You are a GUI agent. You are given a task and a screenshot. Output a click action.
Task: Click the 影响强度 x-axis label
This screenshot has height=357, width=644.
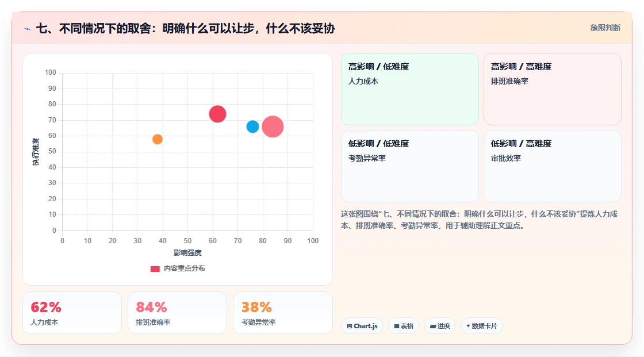[187, 252]
